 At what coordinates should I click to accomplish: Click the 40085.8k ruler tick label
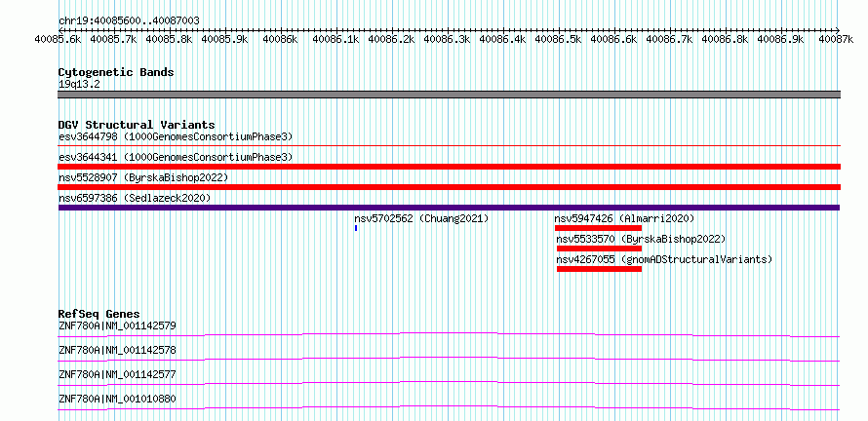pos(169,39)
